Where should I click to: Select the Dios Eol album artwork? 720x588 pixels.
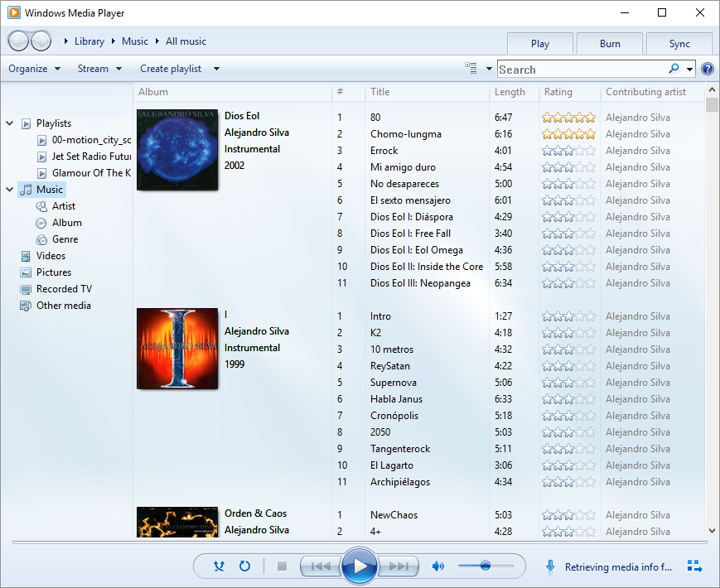pos(177,149)
